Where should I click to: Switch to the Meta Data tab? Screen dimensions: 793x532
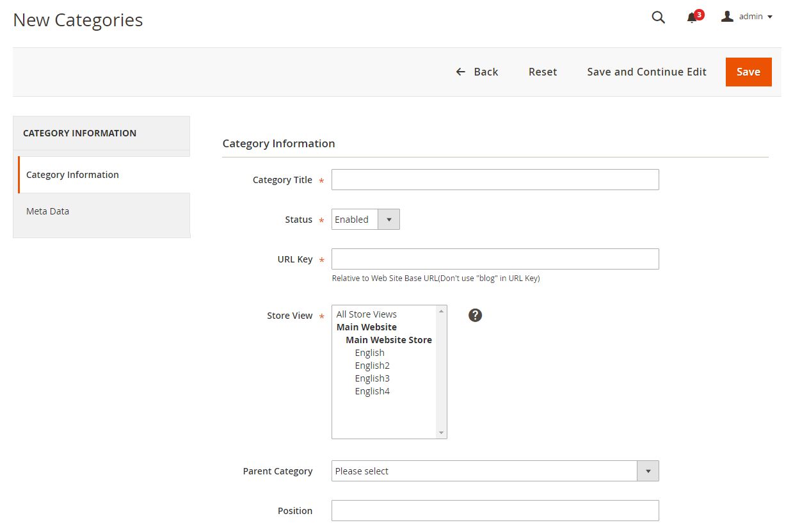(48, 211)
